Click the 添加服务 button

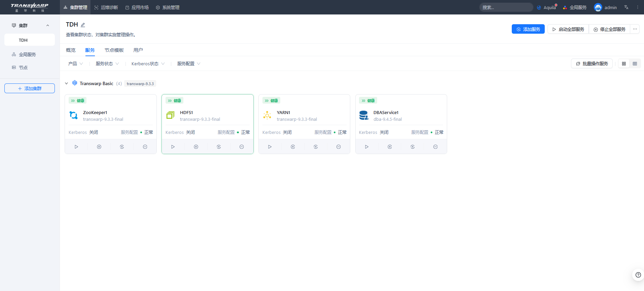pos(528,29)
